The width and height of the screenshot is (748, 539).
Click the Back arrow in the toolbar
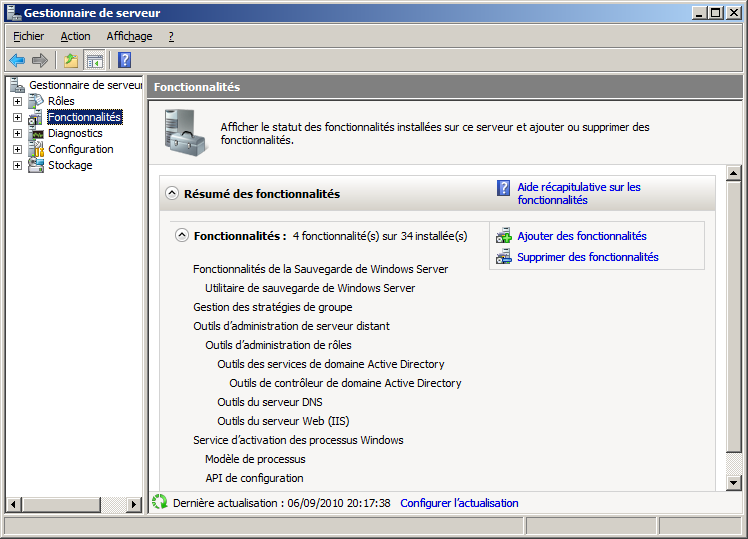pyautogui.click(x=17, y=60)
